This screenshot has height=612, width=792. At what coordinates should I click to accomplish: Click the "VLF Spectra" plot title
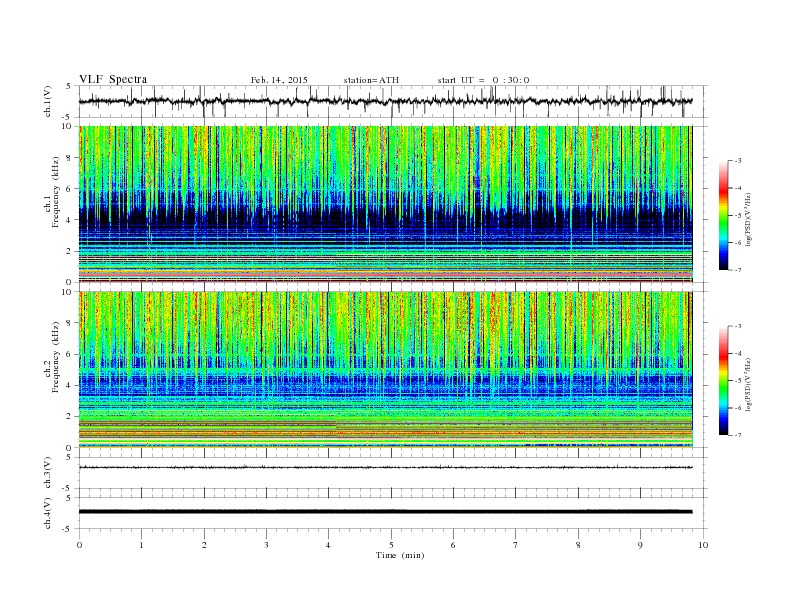click(113, 79)
